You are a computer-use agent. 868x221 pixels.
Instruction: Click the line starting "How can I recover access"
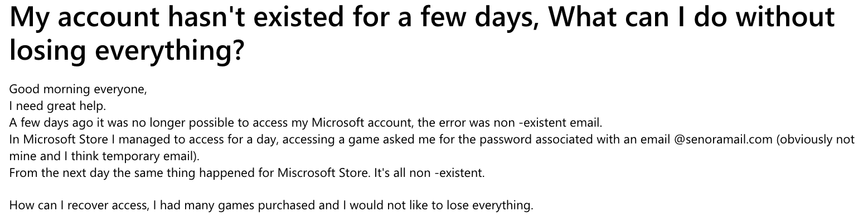click(x=271, y=205)
